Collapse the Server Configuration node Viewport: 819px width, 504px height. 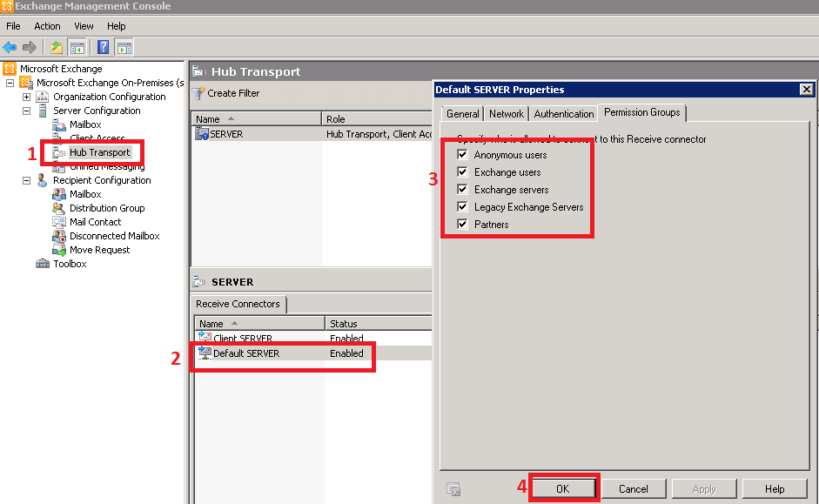26,111
